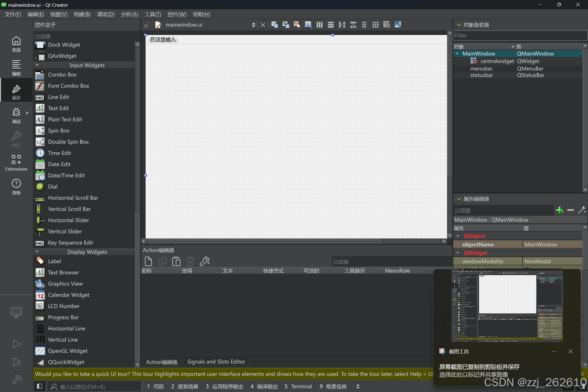Toggle the left sidebar visibility button
The height and width of the screenshot is (392, 588).
point(39,386)
